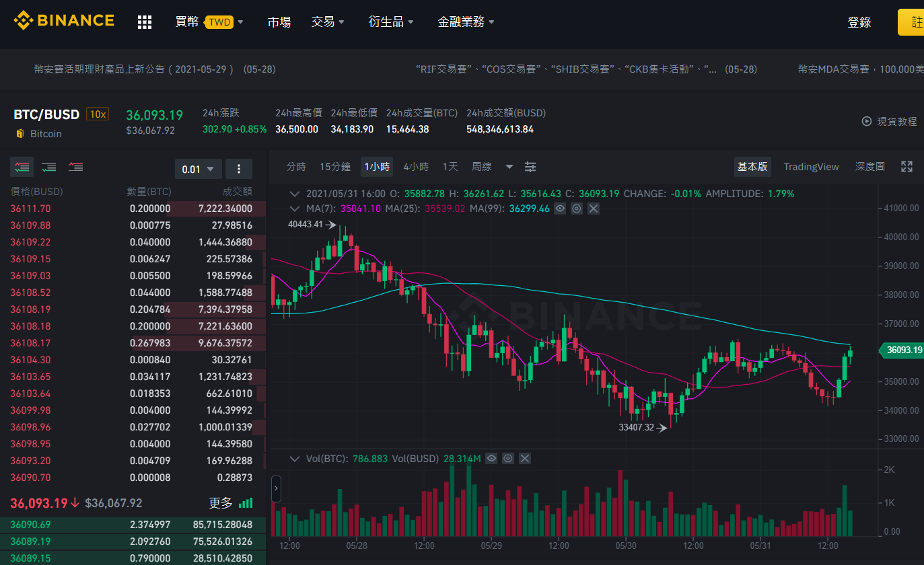Collapse the MA indicator legend
This screenshot has height=565, width=924.
[x=294, y=209]
